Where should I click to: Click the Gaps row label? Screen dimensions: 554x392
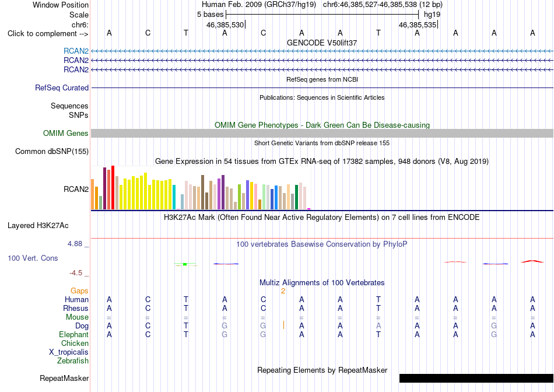click(79, 290)
